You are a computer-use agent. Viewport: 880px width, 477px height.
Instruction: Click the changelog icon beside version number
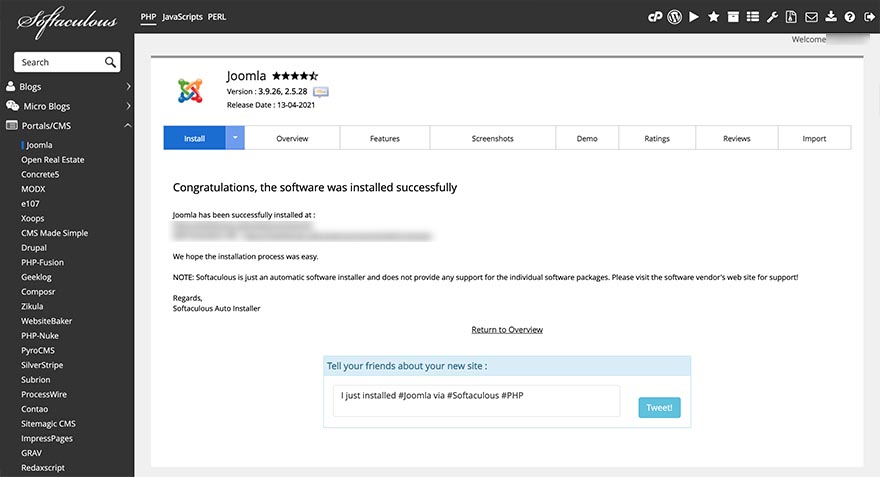tap(320, 91)
